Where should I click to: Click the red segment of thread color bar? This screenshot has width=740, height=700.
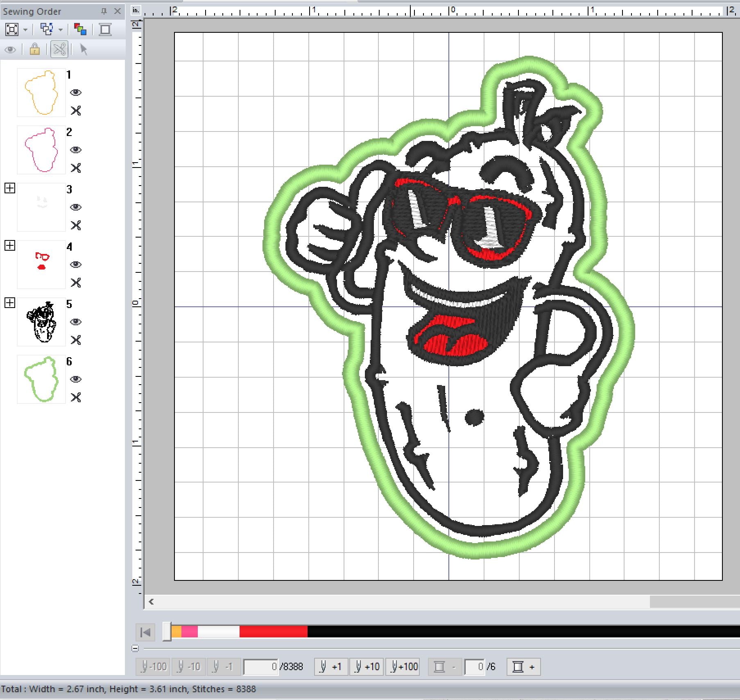point(274,632)
